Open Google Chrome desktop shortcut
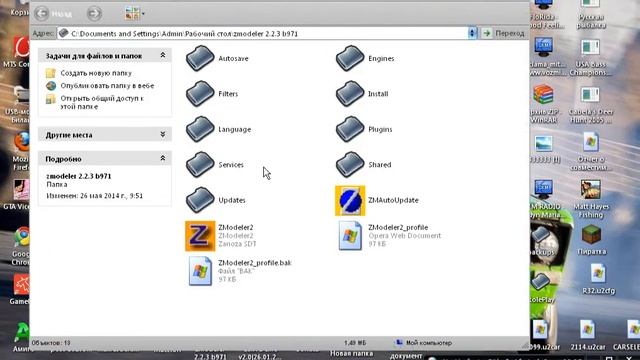 [x=21, y=237]
